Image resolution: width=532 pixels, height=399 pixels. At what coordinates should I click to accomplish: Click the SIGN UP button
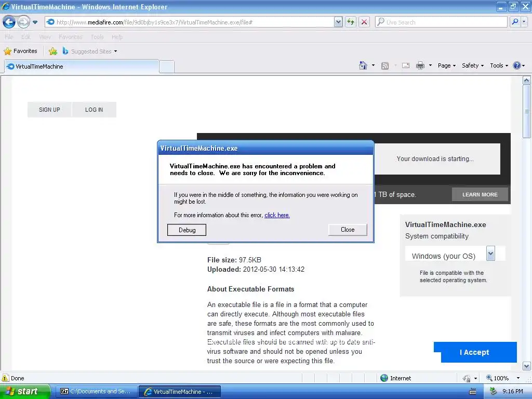pos(49,110)
